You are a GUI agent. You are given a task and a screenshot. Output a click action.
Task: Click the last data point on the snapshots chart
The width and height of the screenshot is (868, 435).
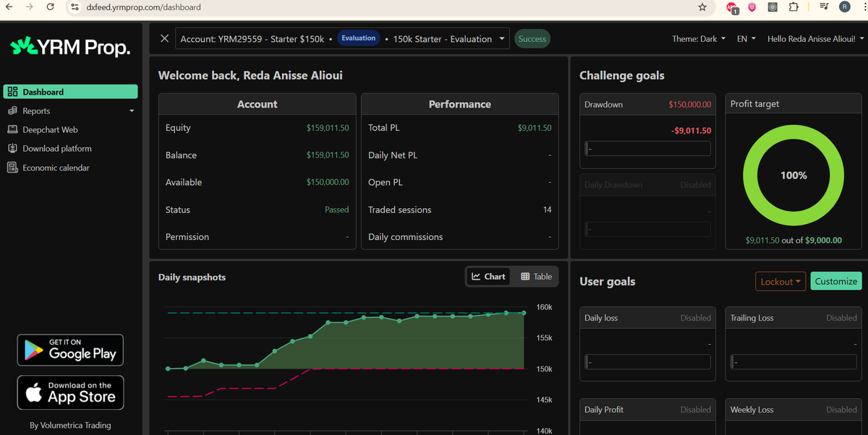click(x=524, y=313)
